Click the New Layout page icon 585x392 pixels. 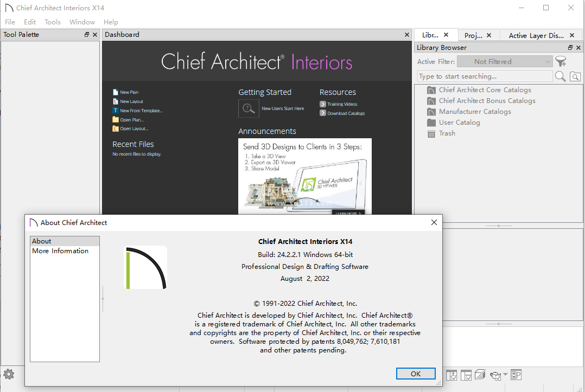(x=115, y=101)
